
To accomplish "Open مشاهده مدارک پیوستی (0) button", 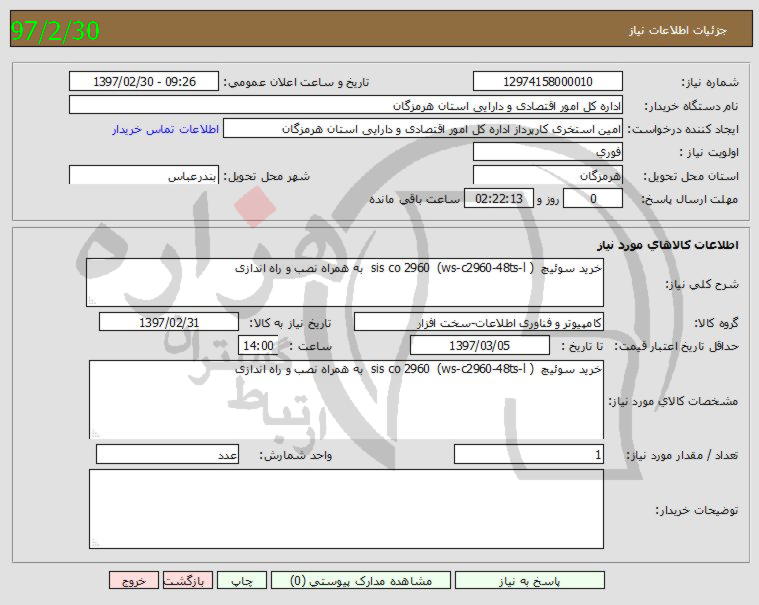I will [361, 580].
